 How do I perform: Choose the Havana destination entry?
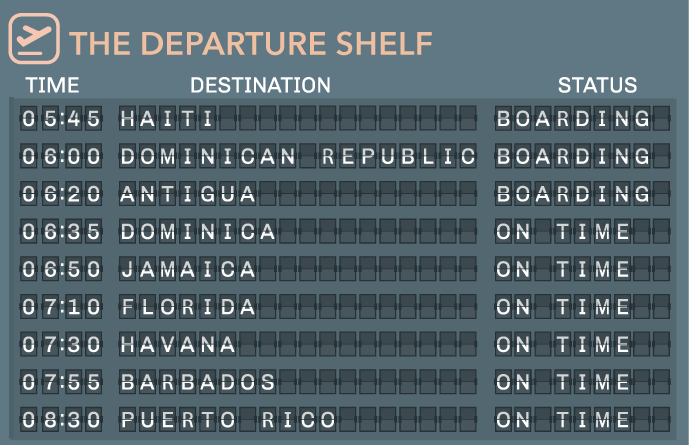coord(178,344)
